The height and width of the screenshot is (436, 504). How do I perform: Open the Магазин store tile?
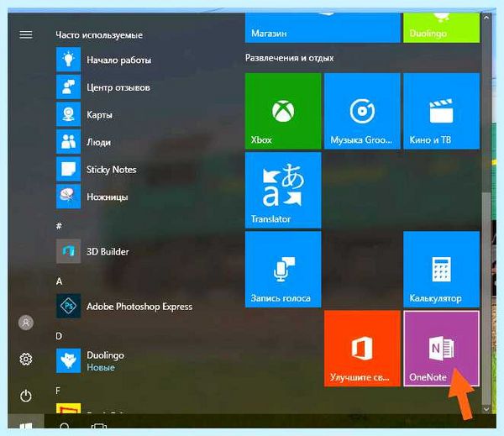(323, 28)
